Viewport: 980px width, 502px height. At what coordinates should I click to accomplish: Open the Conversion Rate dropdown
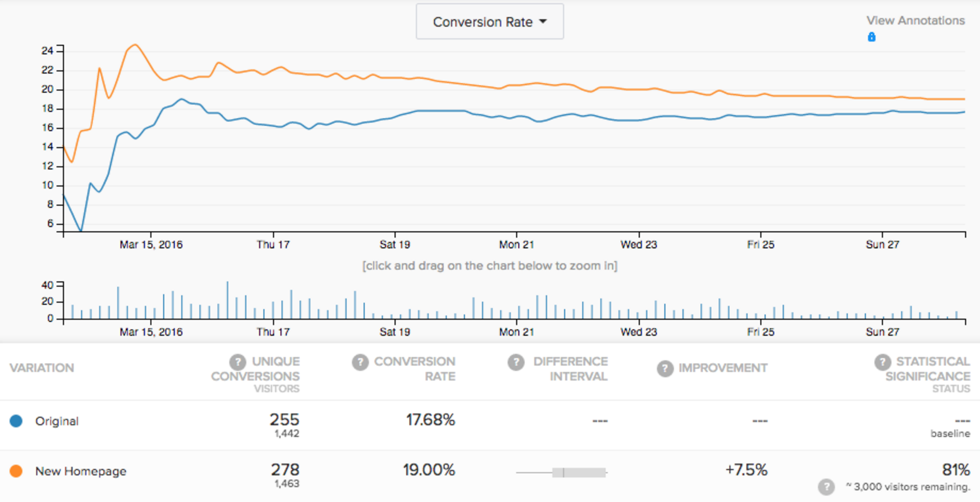[489, 22]
